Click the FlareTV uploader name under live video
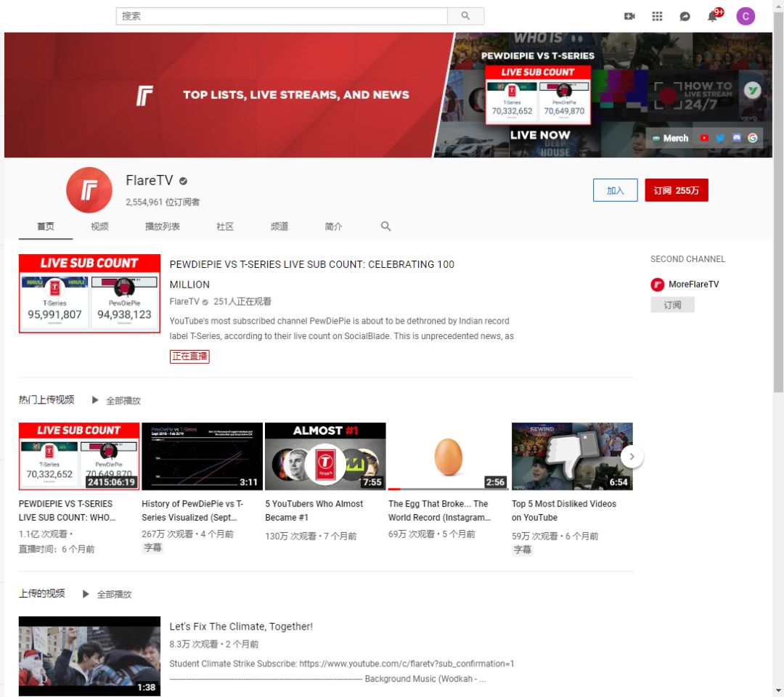The height and width of the screenshot is (697, 784). point(184,301)
